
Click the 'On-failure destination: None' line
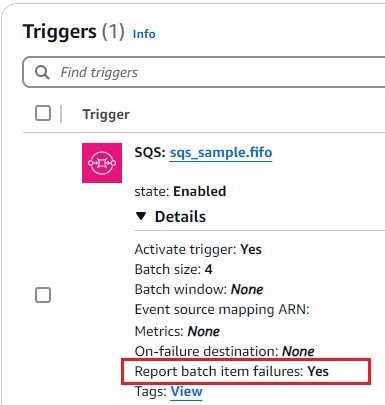pyautogui.click(x=224, y=351)
